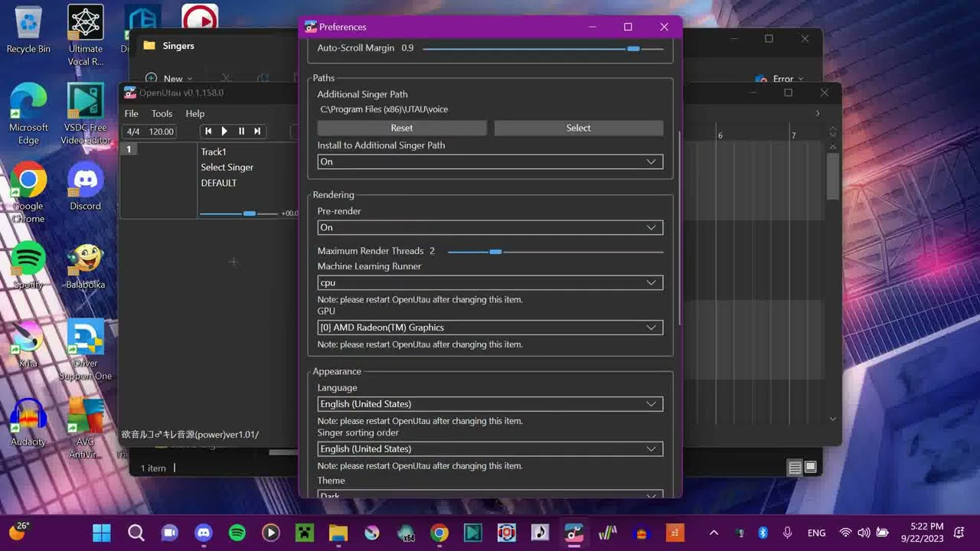Open the File menu in OpenUtau

point(132,113)
